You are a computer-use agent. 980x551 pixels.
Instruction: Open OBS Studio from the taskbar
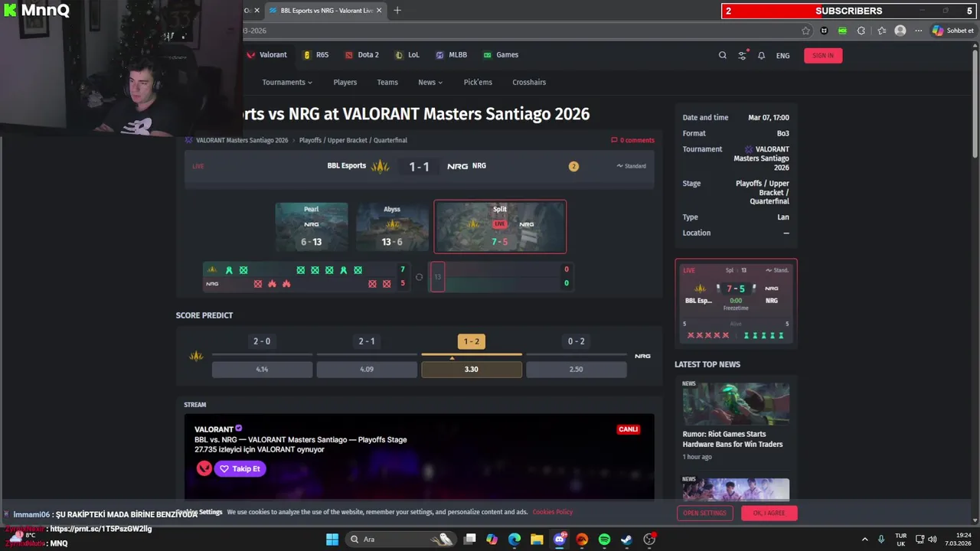(649, 540)
